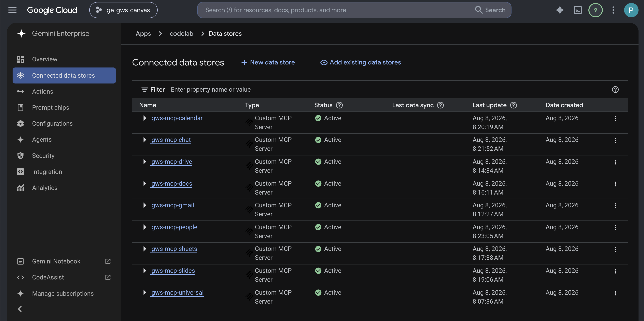Open actions menu for gws-mcp-universal row

coord(615,293)
